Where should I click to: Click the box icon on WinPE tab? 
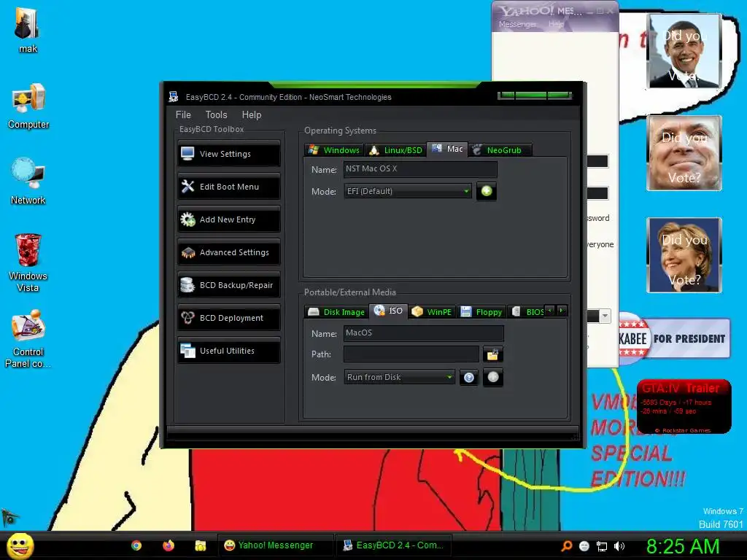417,311
